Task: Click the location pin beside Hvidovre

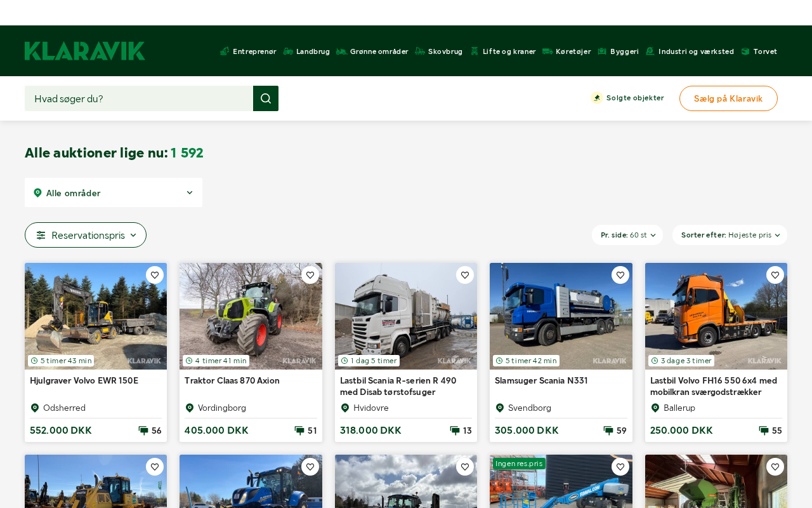Action: (x=345, y=408)
